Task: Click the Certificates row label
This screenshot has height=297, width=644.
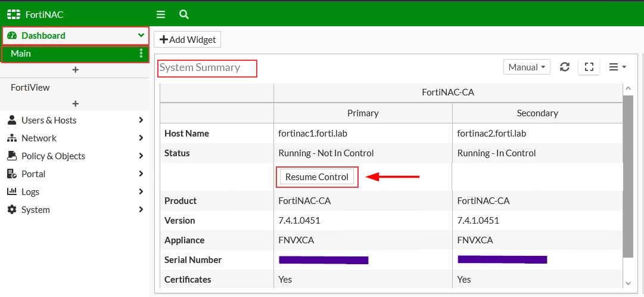Action: pyautogui.click(x=188, y=280)
